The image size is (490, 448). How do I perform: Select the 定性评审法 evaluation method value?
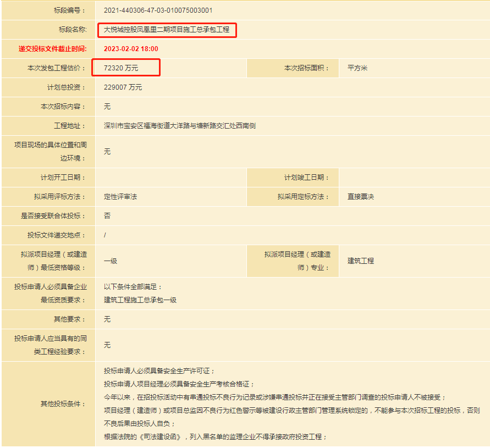[120, 197]
